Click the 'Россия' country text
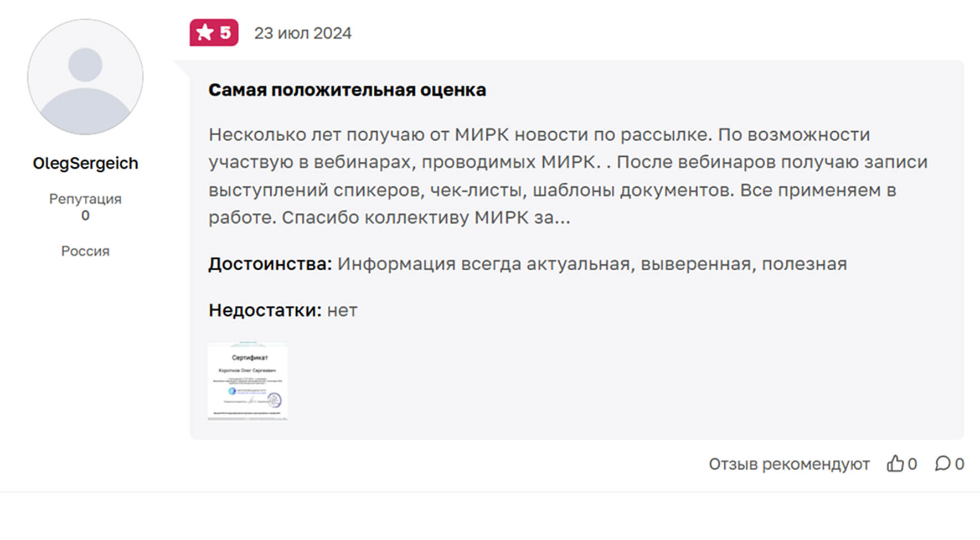The height and width of the screenshot is (540, 980). tap(85, 251)
